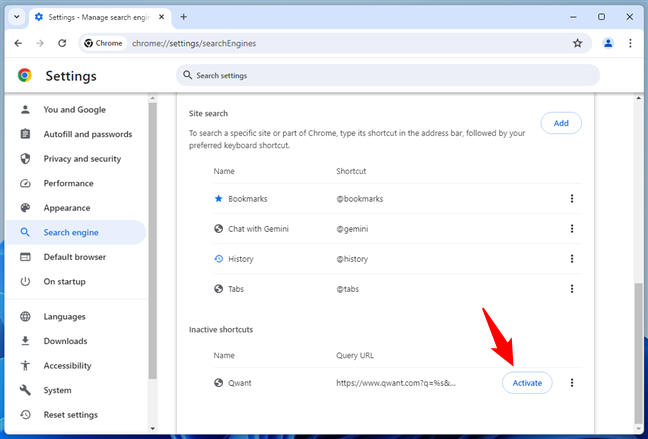The width and height of the screenshot is (648, 439).
Task: Reload the current page
Action: coord(62,43)
